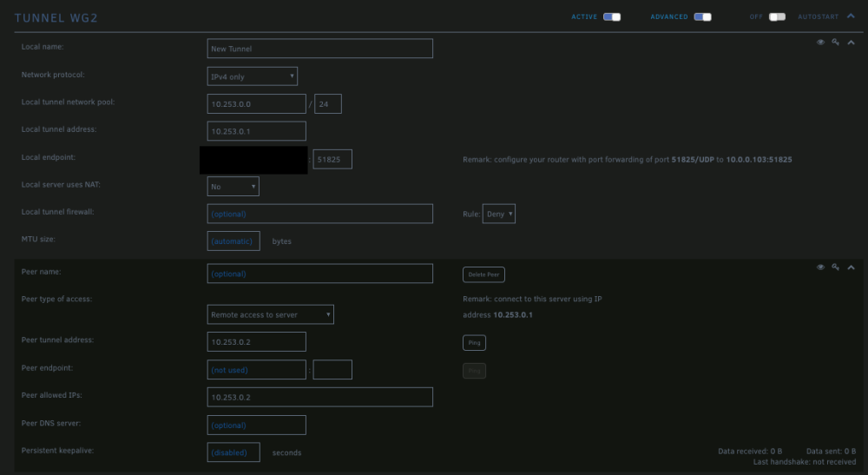Screen dimensions: 868x475
Task: Click the port forwarding remark text
Action: coord(628,160)
